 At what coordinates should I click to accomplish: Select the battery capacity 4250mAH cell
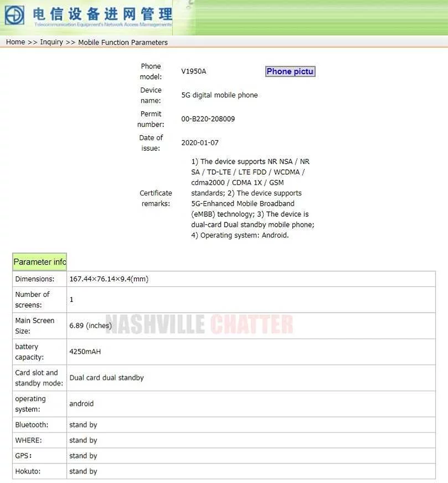(85, 352)
